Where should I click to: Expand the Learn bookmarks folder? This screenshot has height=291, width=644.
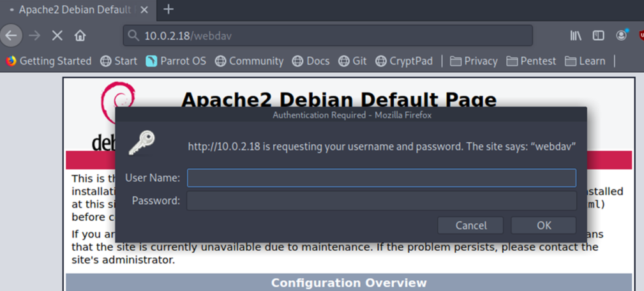585,61
